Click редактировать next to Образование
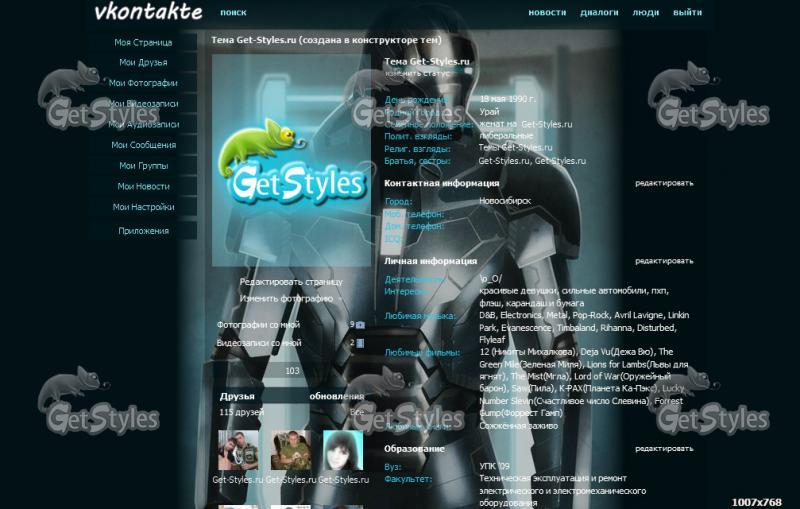The width and height of the screenshot is (800, 509). [x=664, y=448]
